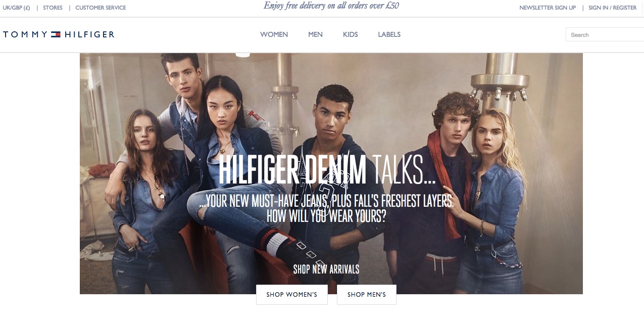Click the Shop Women's button
The width and height of the screenshot is (644, 319).
292,295
